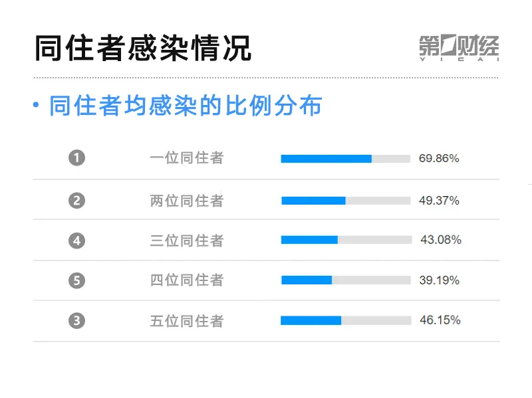
Task: Click the 49.37% progress bar
Action: click(x=345, y=201)
